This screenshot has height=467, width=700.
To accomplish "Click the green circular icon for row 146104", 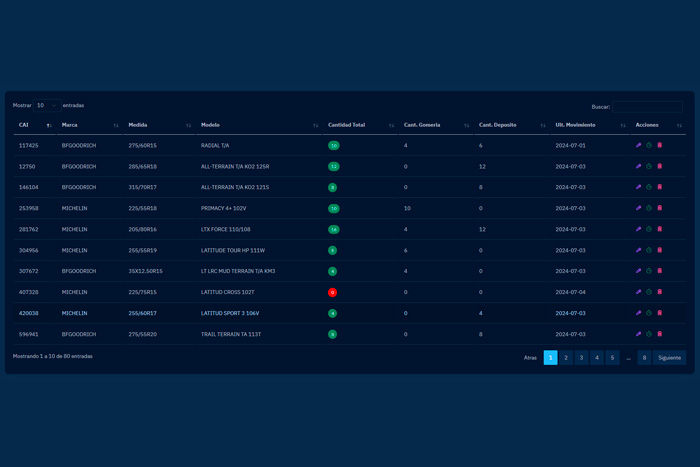I will click(x=649, y=187).
